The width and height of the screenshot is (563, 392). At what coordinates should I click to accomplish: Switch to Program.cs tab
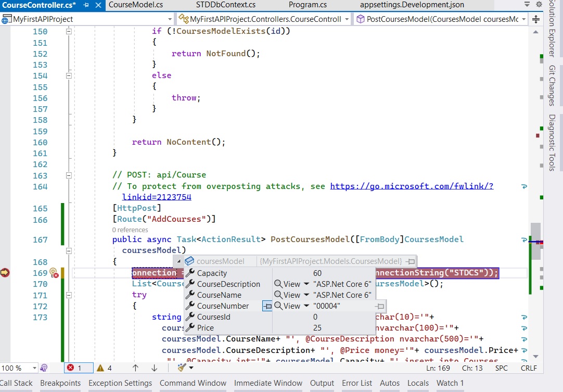(x=308, y=5)
